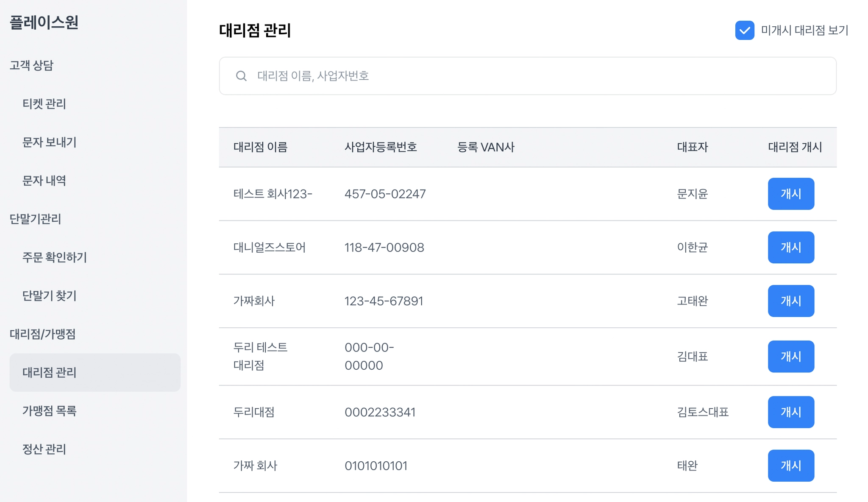Click the search magnifier icon
This screenshot has height=502, width=868.
click(241, 76)
